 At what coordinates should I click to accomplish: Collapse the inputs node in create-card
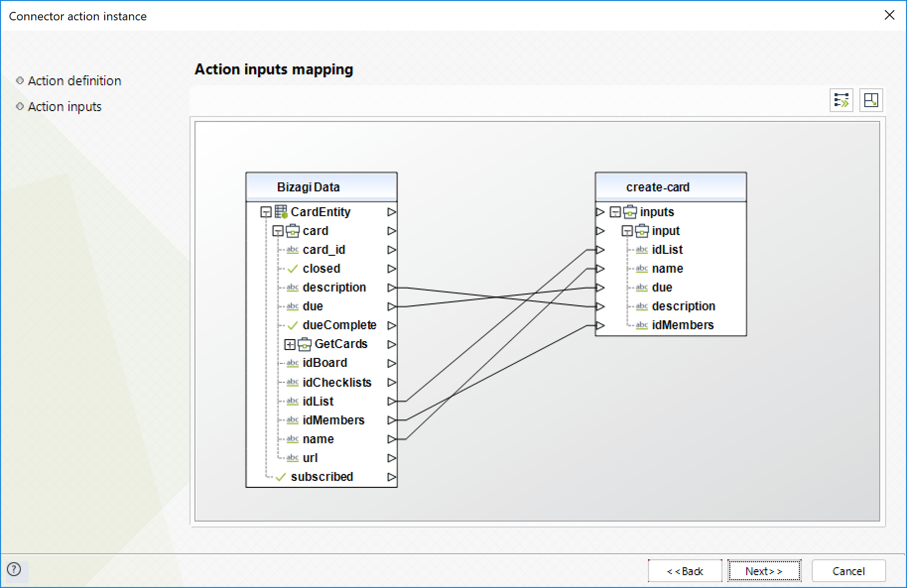615,212
